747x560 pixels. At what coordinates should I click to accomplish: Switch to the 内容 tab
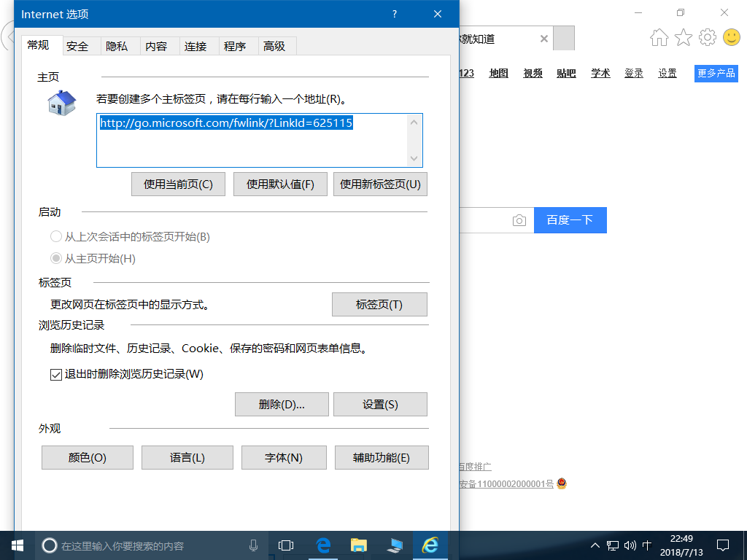click(156, 46)
